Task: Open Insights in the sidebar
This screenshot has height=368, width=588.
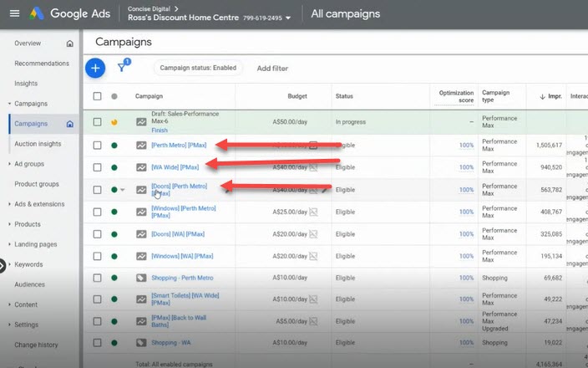Action: 26,84
